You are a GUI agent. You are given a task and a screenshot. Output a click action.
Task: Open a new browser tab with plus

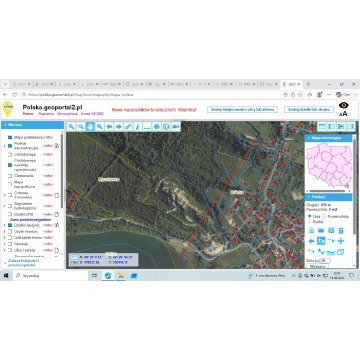click(308, 84)
